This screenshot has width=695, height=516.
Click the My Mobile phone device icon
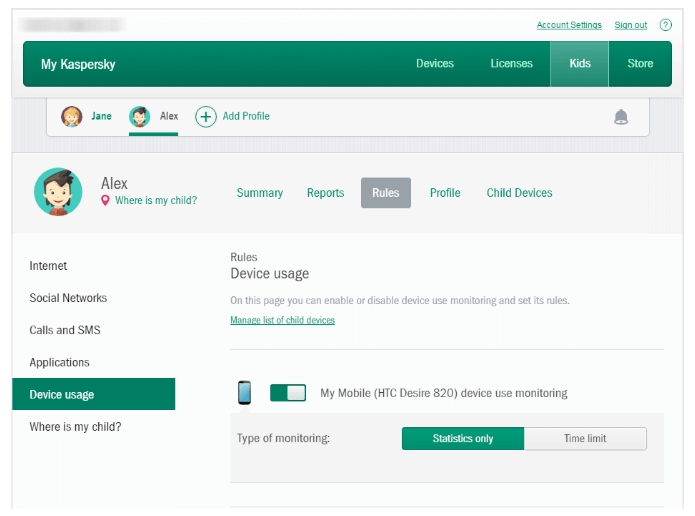point(244,392)
